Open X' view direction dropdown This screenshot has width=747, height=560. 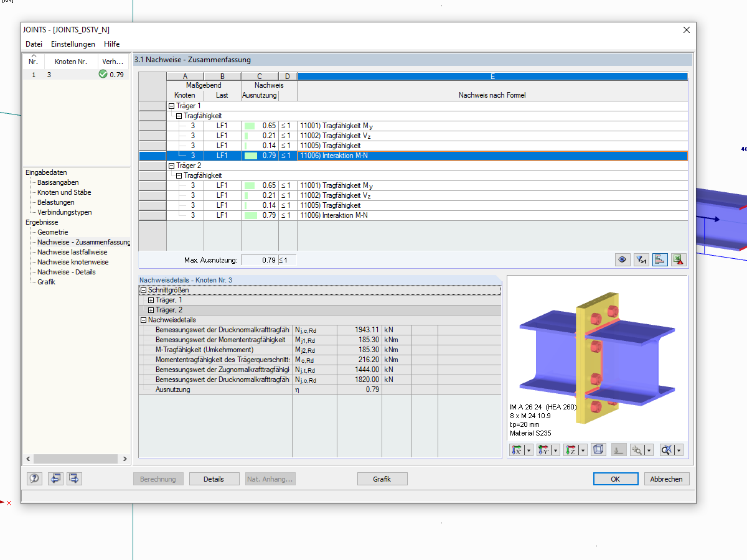point(529,450)
